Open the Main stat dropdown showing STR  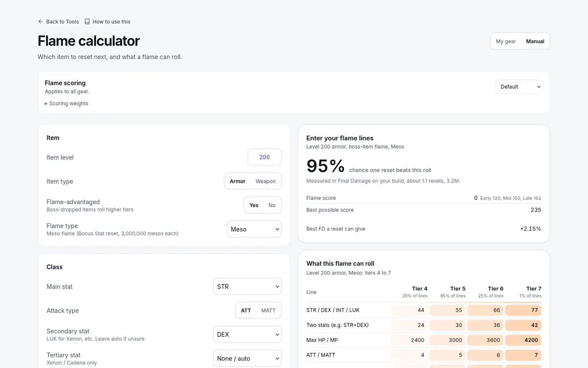[247, 287]
